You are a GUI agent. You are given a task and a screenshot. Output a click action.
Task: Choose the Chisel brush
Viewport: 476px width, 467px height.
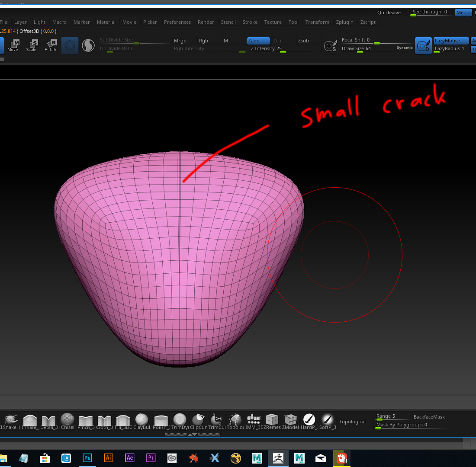click(68, 422)
